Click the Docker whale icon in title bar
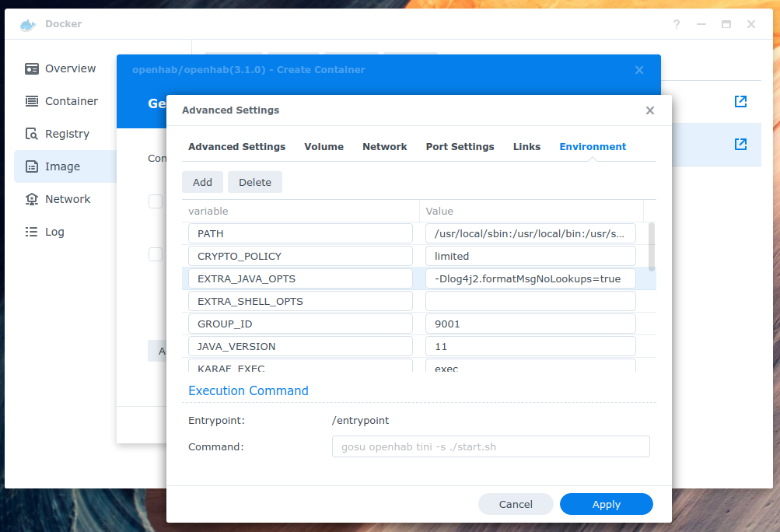This screenshot has height=532, width=780. coord(28,24)
